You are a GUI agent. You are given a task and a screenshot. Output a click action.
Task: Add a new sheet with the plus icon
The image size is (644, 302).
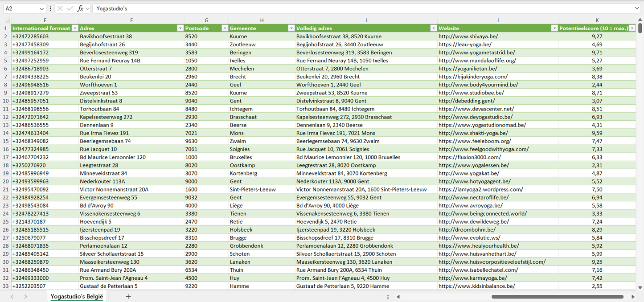128,297
